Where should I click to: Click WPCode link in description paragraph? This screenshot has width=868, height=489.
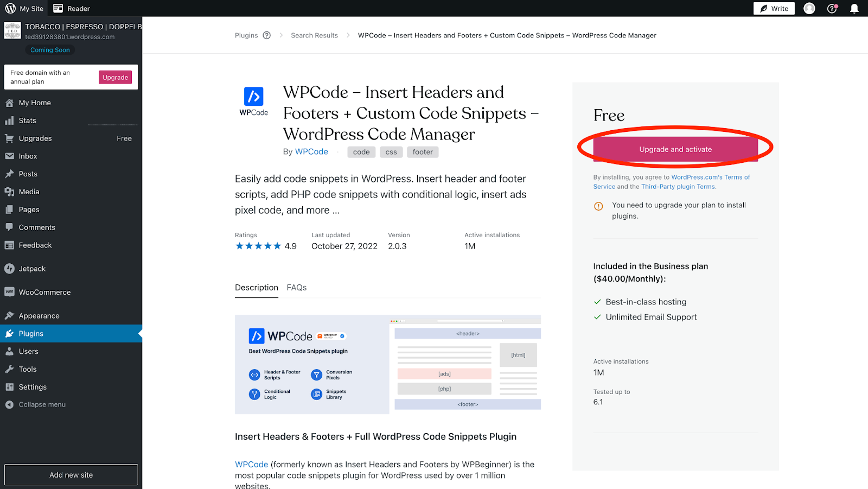[251, 465]
